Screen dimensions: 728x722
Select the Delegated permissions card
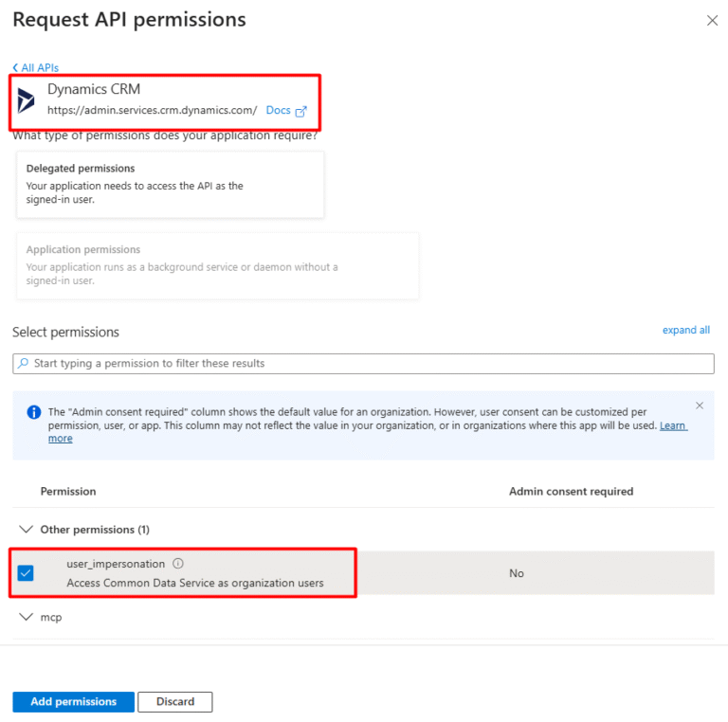click(171, 184)
